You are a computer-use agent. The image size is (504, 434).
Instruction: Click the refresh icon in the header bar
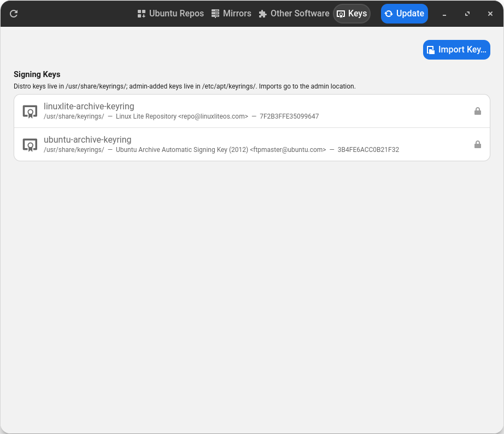[x=14, y=14]
